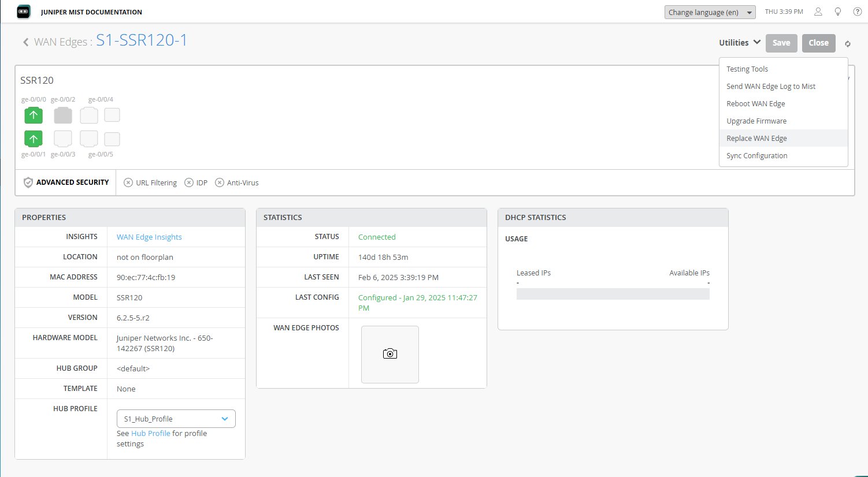
Task: Follow the Hub Profile settings link
Action: click(150, 433)
